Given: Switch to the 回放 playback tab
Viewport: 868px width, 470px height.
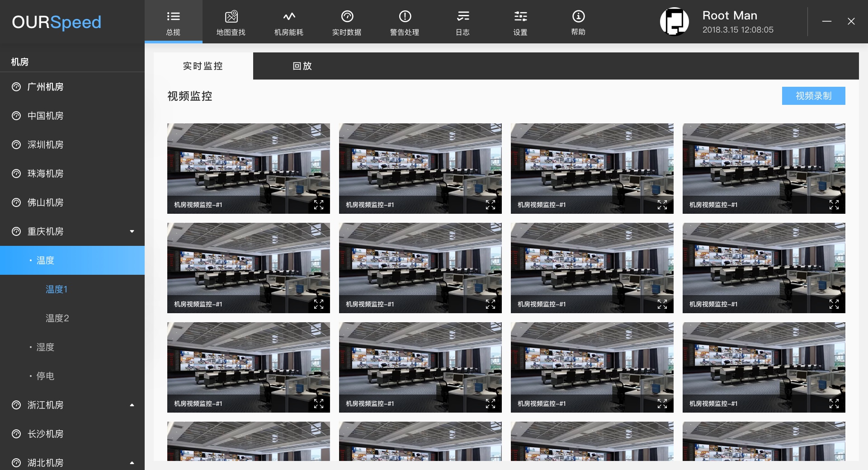Looking at the screenshot, I should (x=302, y=66).
